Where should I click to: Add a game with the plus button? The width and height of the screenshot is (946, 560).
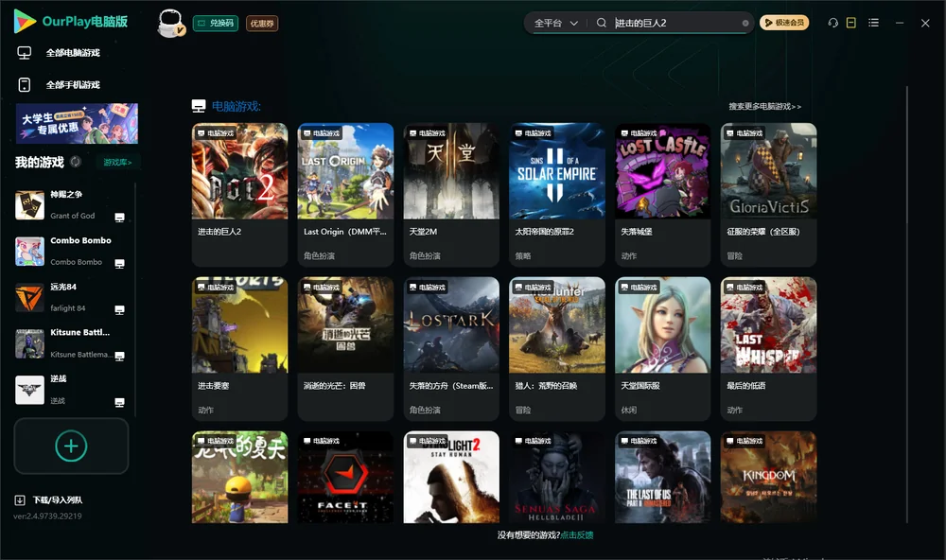[71, 446]
